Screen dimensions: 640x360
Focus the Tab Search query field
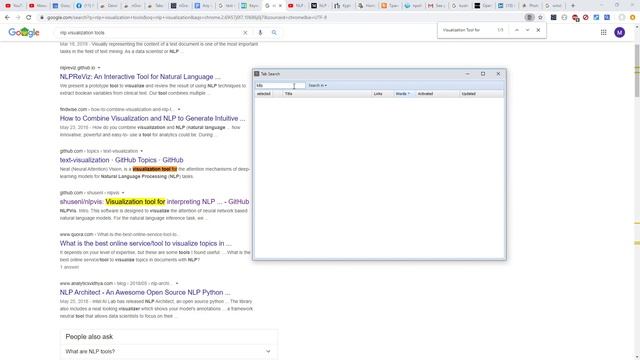click(x=280, y=85)
